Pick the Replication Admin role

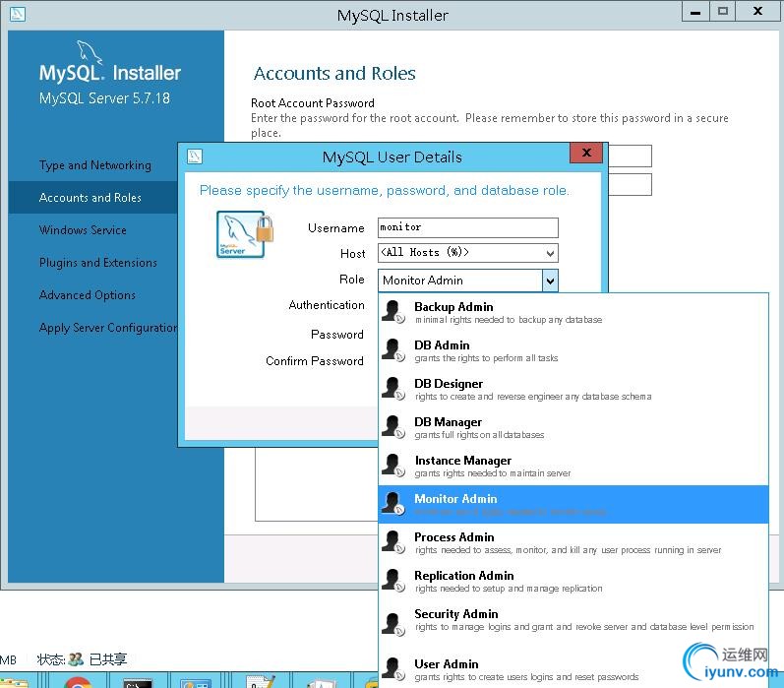573,581
